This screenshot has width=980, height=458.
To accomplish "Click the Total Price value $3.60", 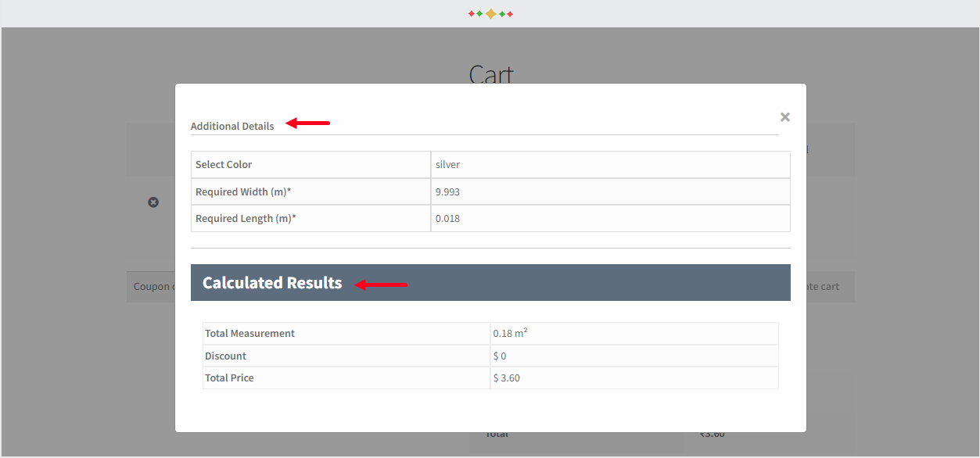I will [505, 377].
